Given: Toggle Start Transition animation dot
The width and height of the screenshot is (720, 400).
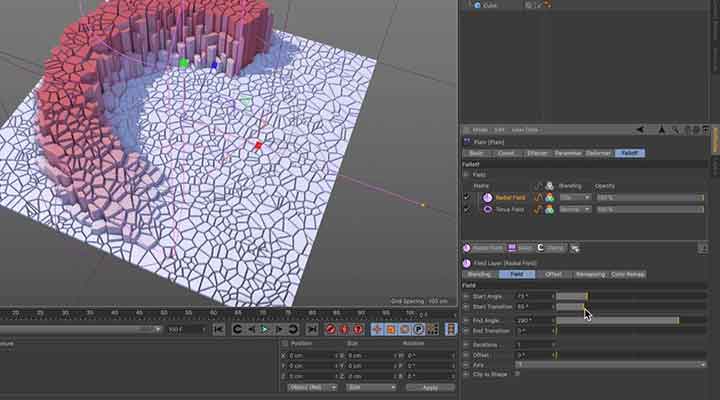Looking at the screenshot, I should click(x=467, y=307).
